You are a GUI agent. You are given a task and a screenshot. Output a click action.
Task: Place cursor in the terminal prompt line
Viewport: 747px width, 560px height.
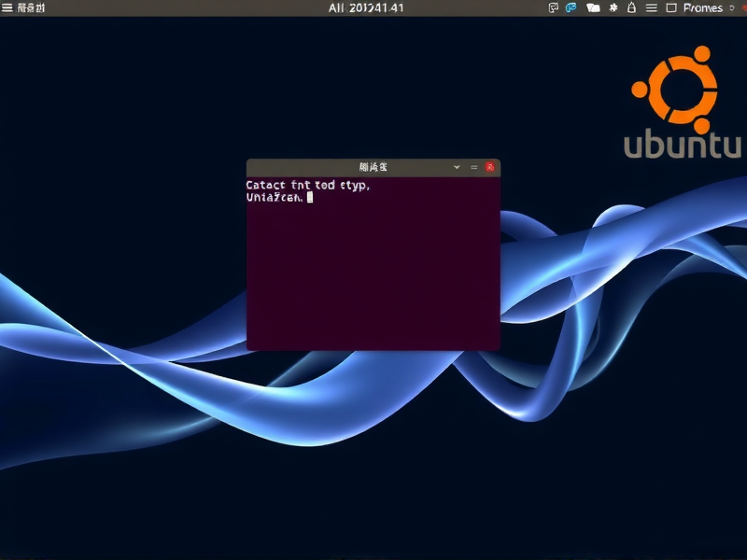(280, 196)
